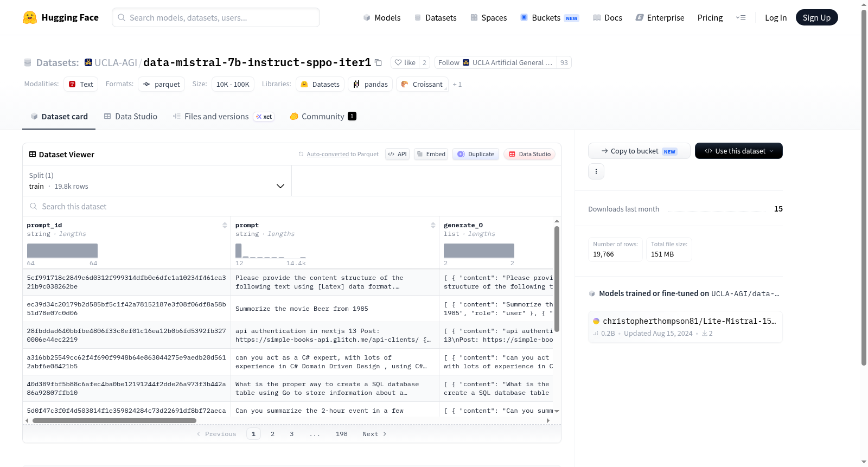The image size is (868, 467).
Task: Open the Embed button
Action: (x=431, y=154)
